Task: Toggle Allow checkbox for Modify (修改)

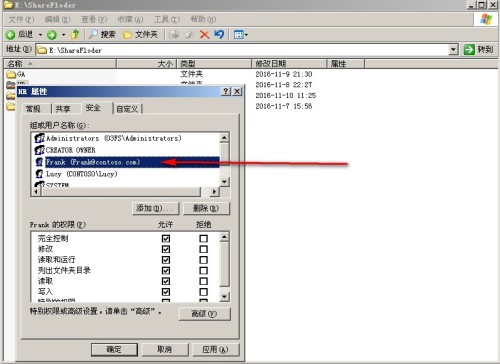Action: coord(166,249)
